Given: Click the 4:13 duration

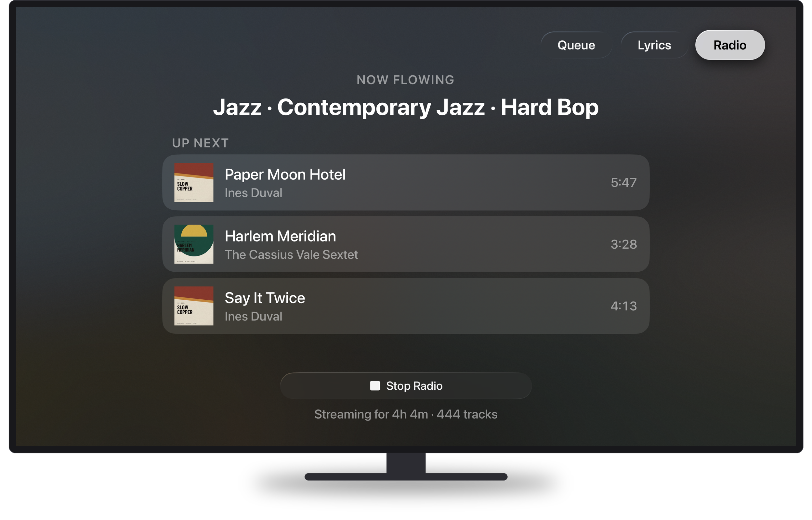Looking at the screenshot, I should (x=623, y=306).
